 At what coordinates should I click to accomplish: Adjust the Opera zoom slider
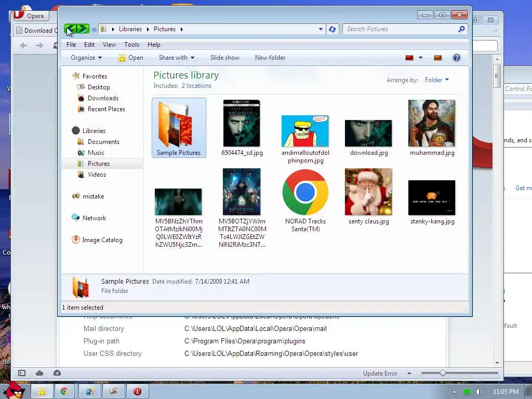[443, 373]
